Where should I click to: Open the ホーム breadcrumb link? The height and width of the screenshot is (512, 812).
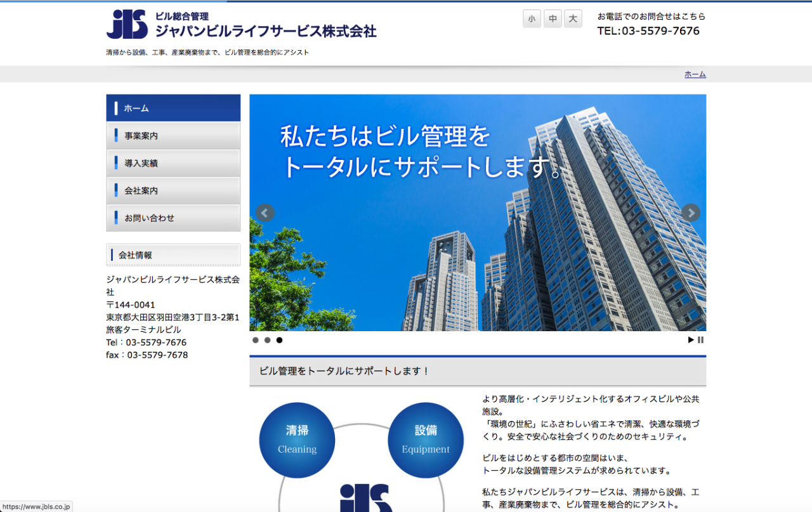click(x=695, y=74)
